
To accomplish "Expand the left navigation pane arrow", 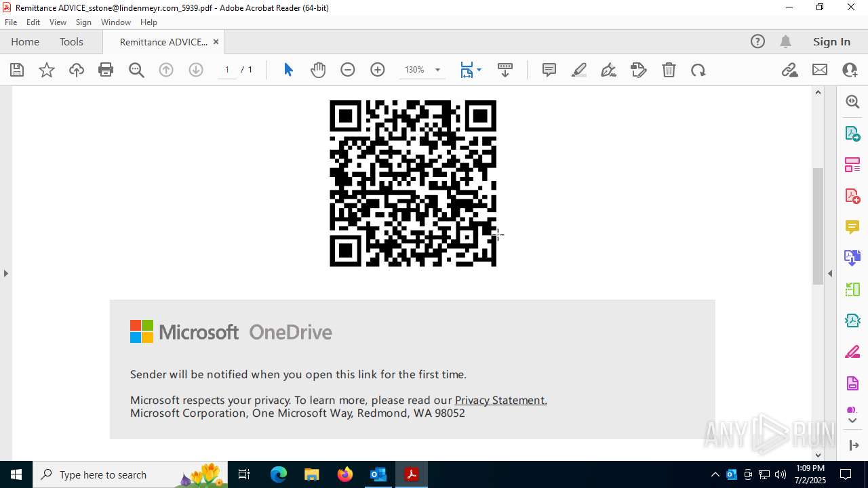I will [6, 273].
